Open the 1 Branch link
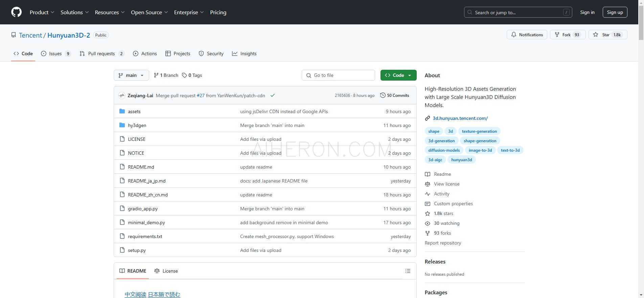Screen dimensions: 644x298 pyautogui.click(x=166, y=75)
